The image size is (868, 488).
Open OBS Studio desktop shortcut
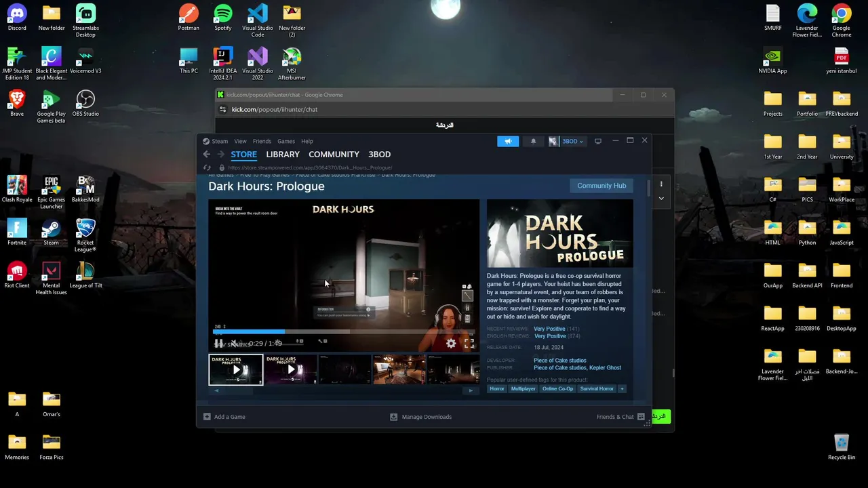point(85,103)
